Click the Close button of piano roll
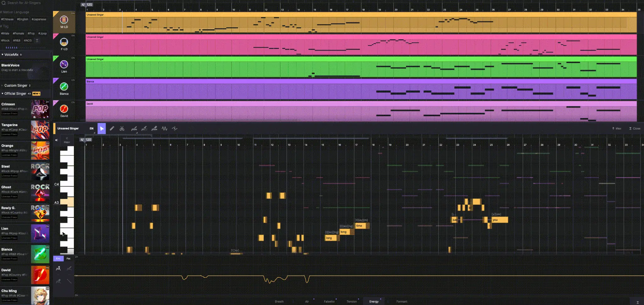 pyautogui.click(x=635, y=128)
